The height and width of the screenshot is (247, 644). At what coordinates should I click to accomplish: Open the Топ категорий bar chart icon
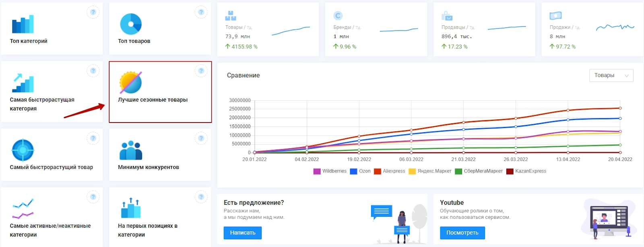(23, 25)
